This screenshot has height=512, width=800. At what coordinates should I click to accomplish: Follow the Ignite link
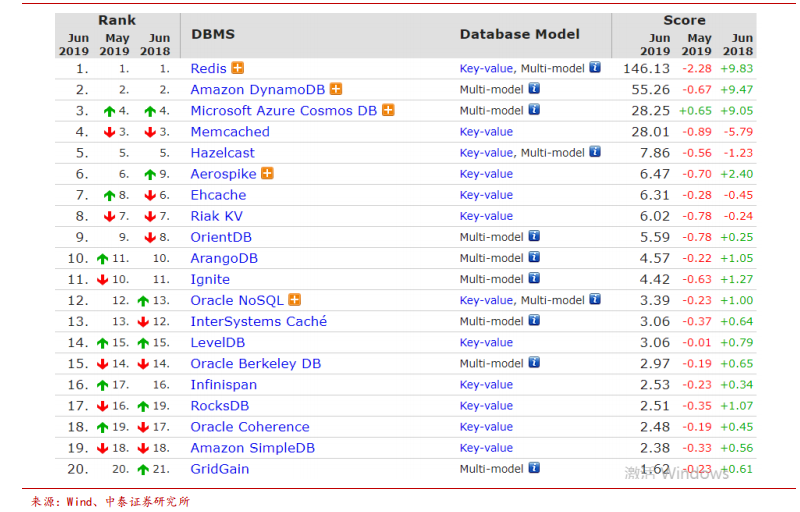[x=210, y=279]
